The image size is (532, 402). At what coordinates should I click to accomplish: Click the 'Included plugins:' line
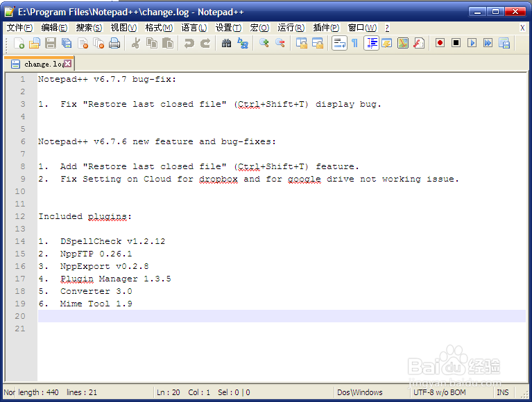point(85,216)
